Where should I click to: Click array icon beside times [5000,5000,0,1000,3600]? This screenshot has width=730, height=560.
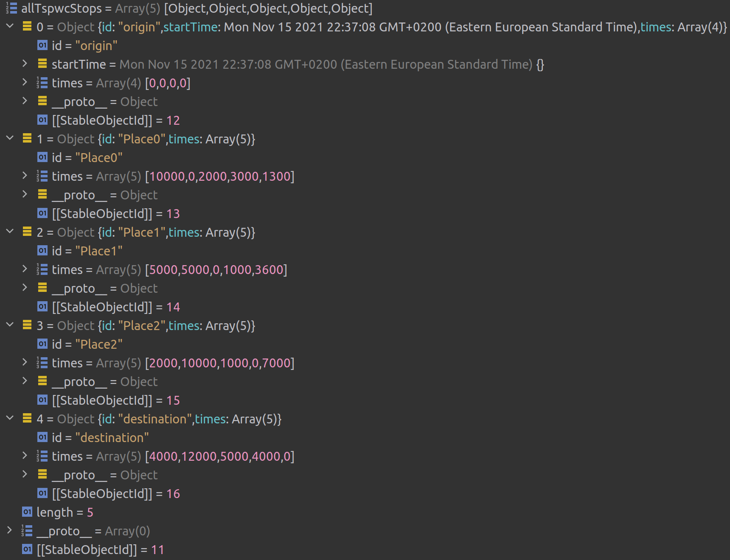pyautogui.click(x=42, y=269)
